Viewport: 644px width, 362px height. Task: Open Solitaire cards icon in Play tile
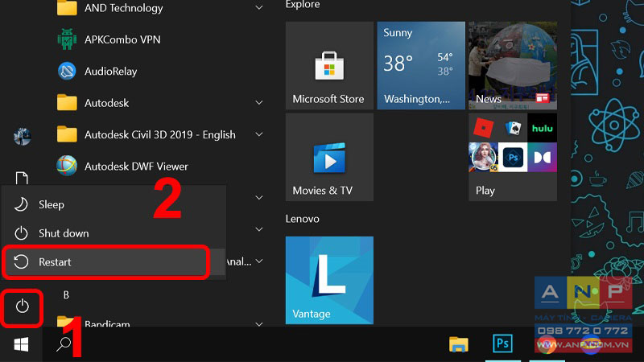pyautogui.click(x=513, y=128)
